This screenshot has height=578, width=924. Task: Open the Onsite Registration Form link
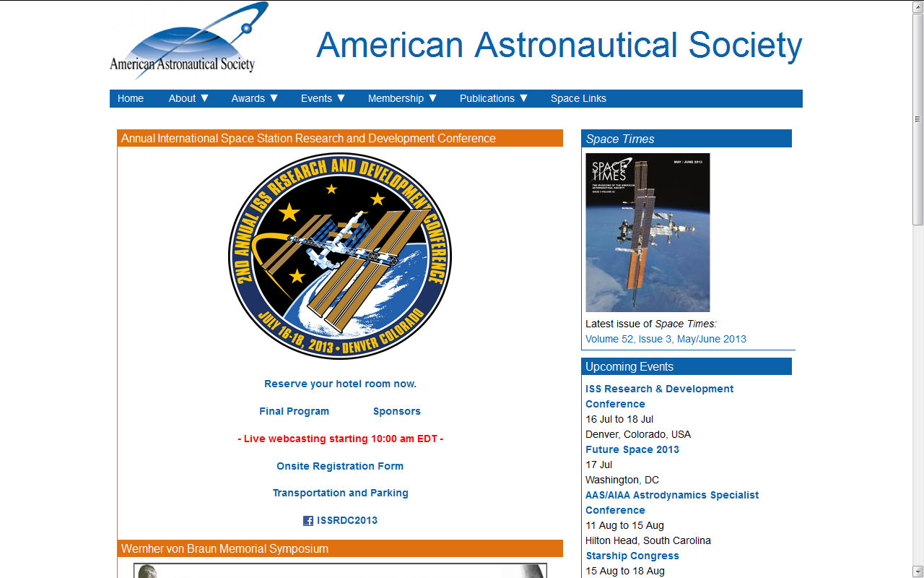point(340,466)
